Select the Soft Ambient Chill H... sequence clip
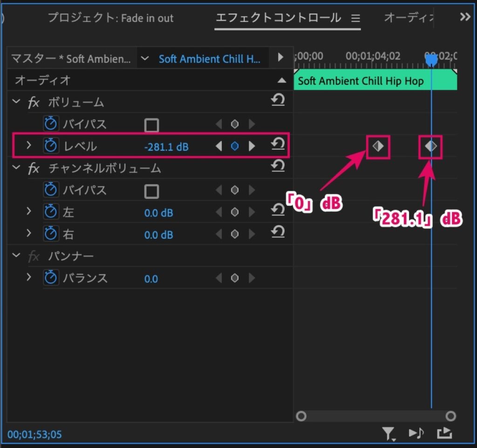The image size is (477, 448). (209, 58)
